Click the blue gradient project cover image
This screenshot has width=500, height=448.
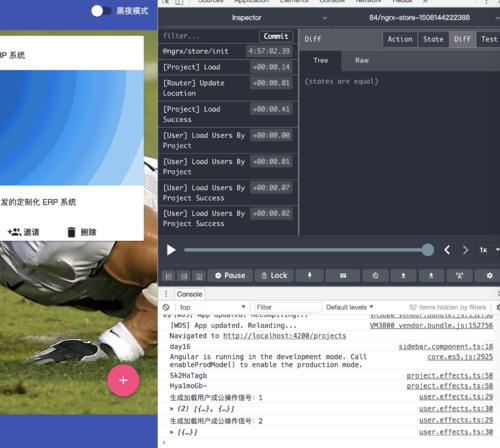pos(72,128)
